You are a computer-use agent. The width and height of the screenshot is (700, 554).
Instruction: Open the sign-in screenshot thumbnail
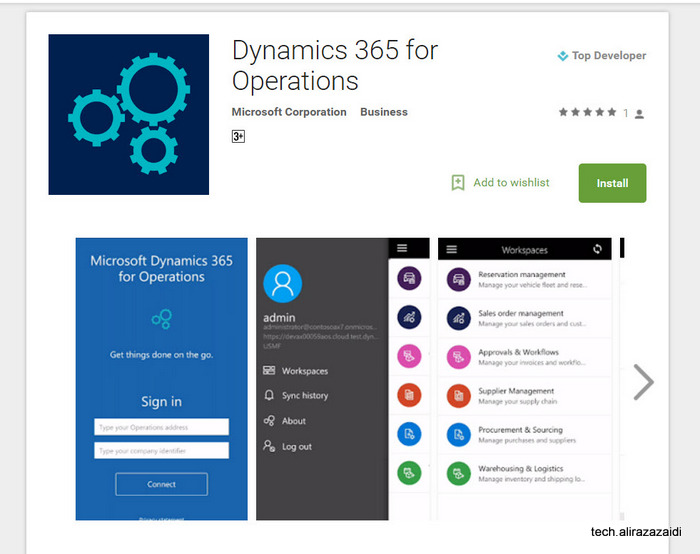(x=161, y=379)
